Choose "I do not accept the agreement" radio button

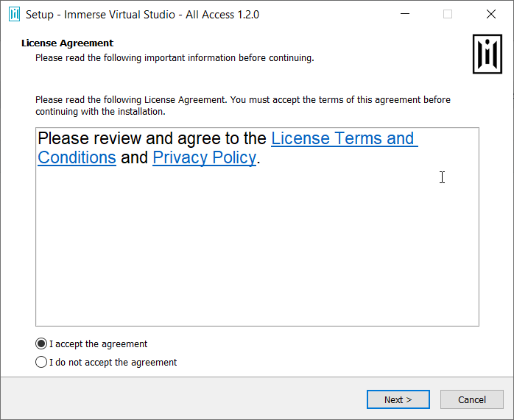coord(41,363)
